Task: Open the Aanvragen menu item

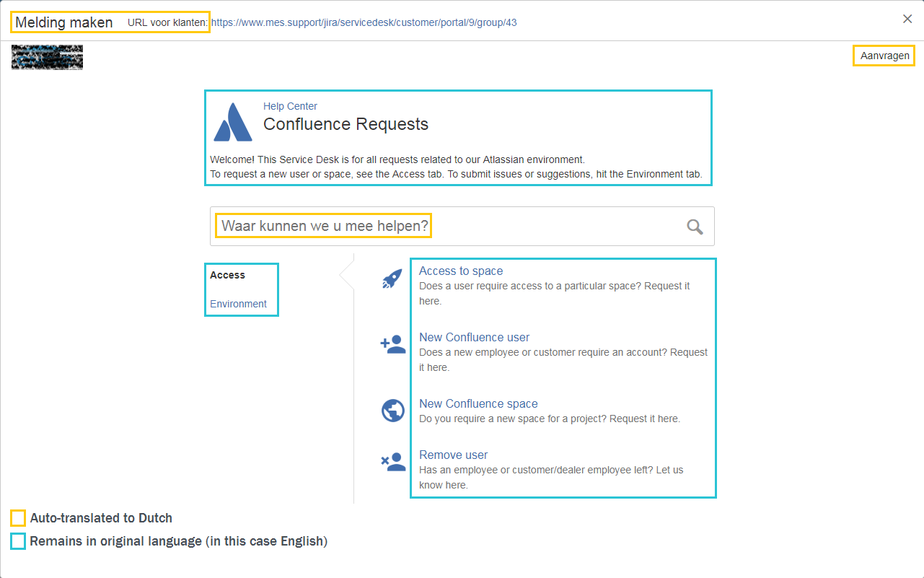Action: click(884, 56)
